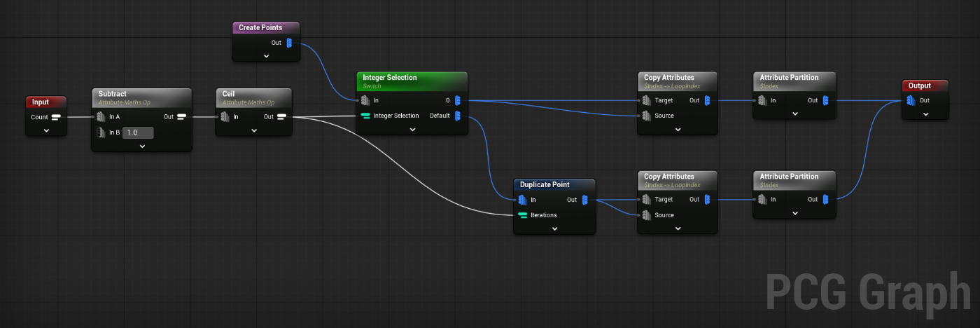This screenshot has width=980, height=328.
Task: Click the Count output pin on Input node
Action: (x=56, y=117)
